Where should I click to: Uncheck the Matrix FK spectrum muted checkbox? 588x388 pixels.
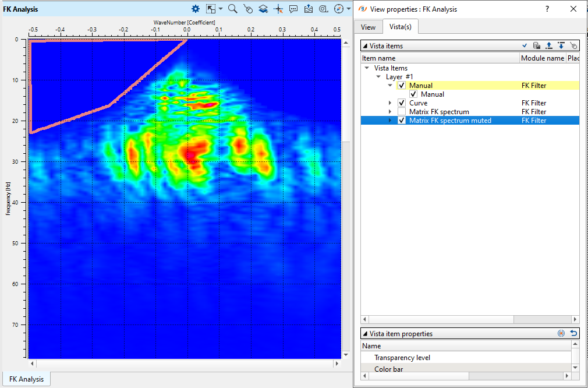coord(402,121)
